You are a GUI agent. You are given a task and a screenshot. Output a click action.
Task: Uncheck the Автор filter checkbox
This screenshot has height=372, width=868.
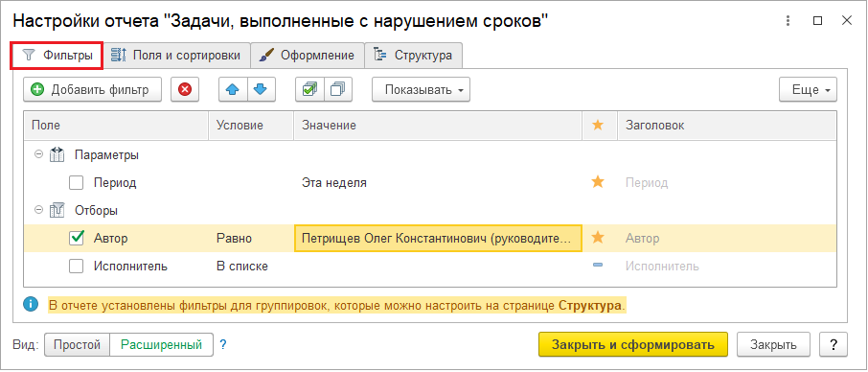tap(77, 238)
